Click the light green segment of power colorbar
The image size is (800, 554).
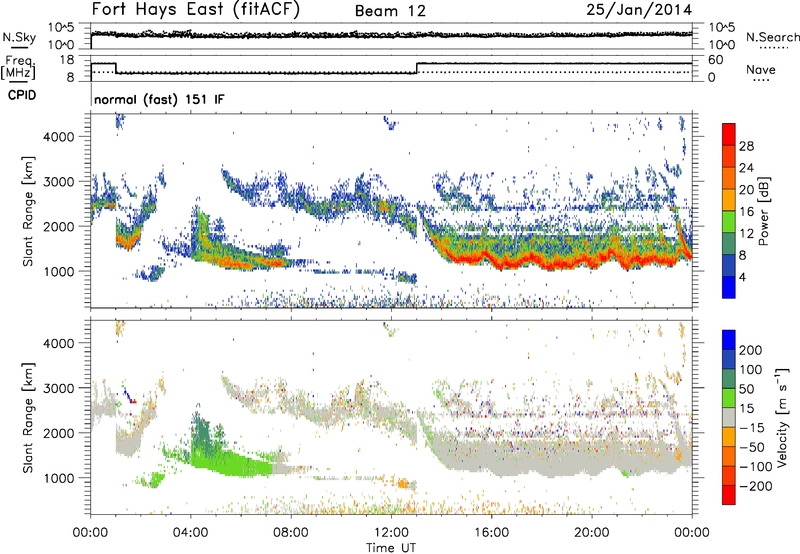[729, 222]
